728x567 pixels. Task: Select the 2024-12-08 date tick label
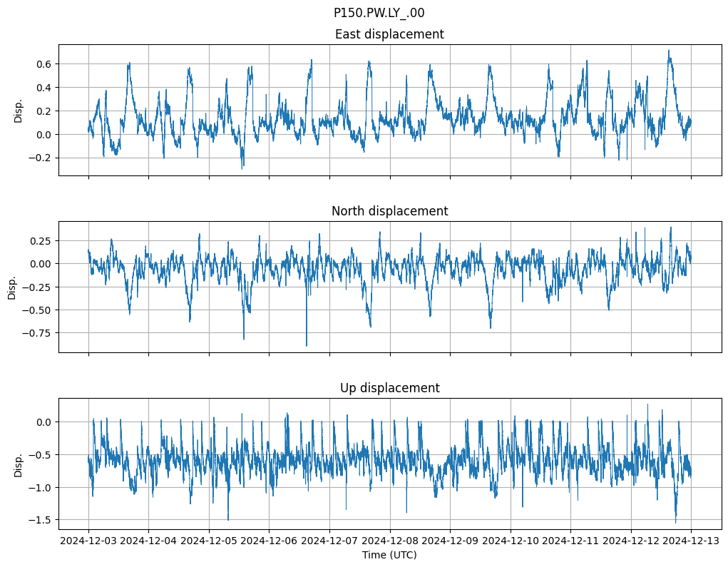(389, 541)
